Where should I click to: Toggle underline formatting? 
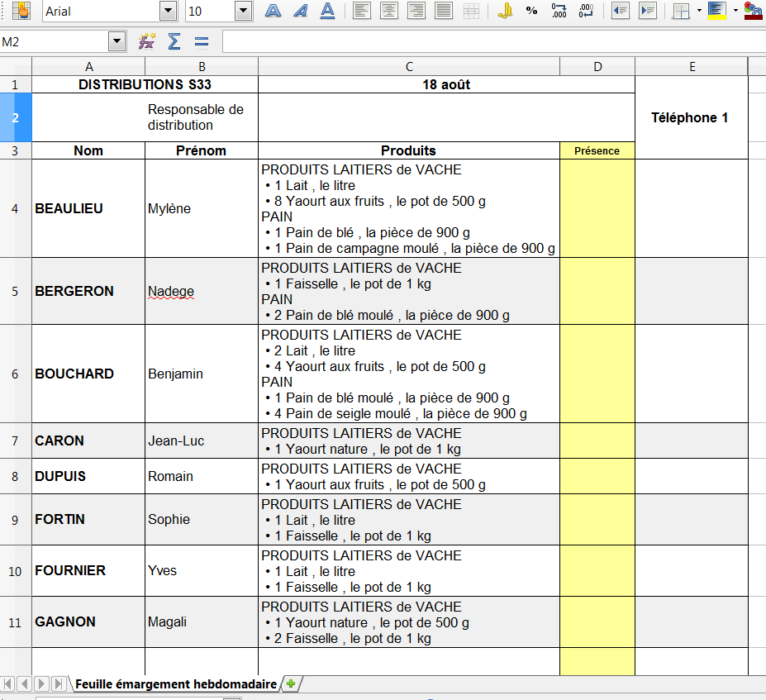click(x=327, y=11)
